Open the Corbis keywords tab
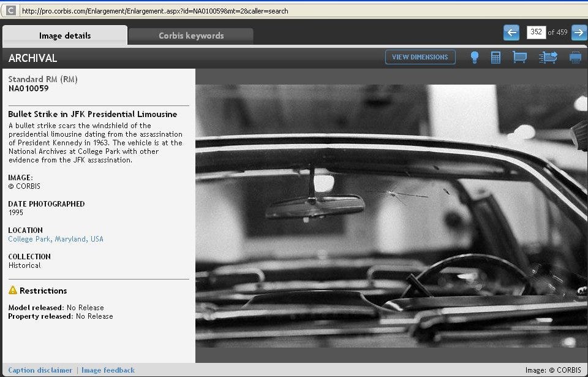Viewport: 588px width, 377px height. (x=191, y=36)
